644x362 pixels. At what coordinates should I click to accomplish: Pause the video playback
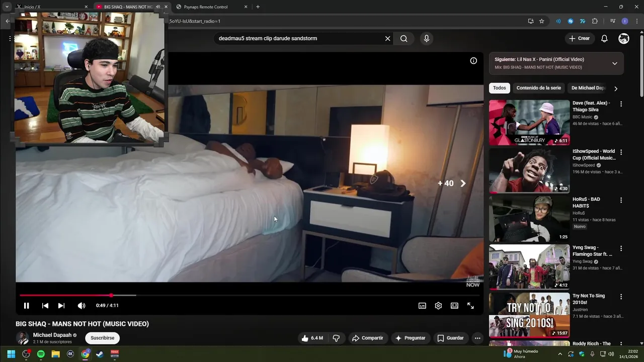[x=26, y=306]
